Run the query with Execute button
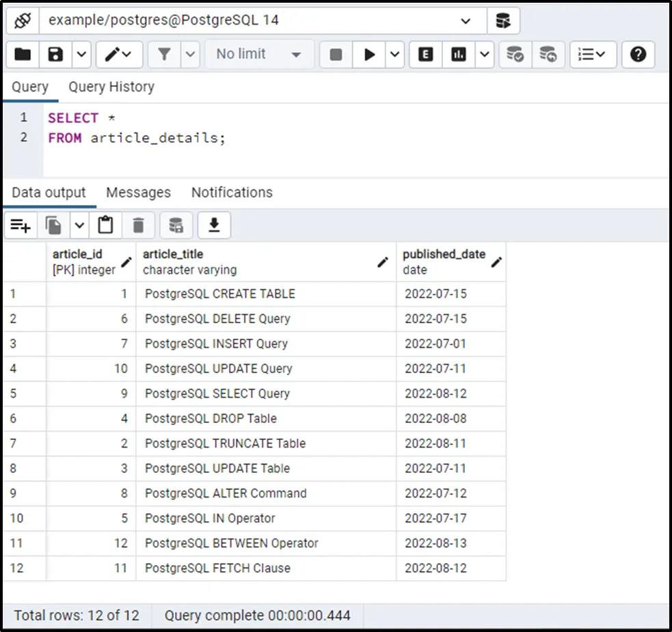672x632 pixels. (x=370, y=55)
